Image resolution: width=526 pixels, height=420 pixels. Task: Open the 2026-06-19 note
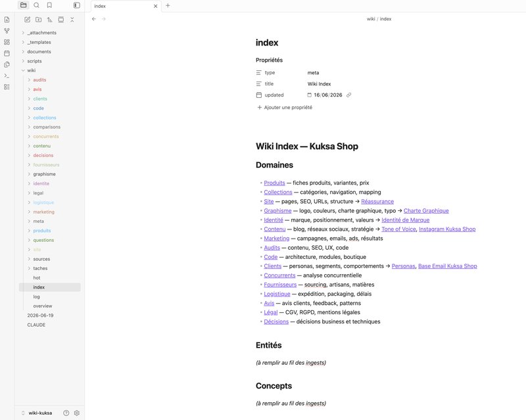40,315
